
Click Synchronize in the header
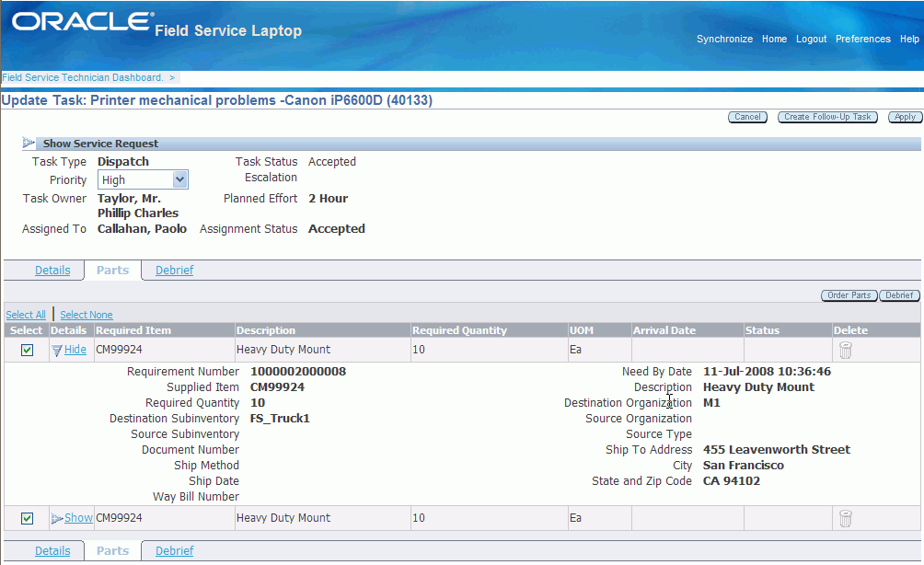coord(724,39)
